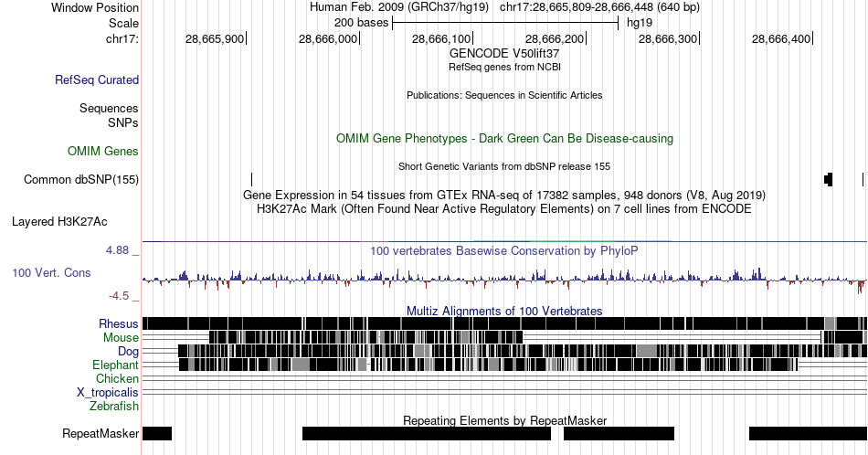Click the OMIM Genes track label

pos(103,151)
